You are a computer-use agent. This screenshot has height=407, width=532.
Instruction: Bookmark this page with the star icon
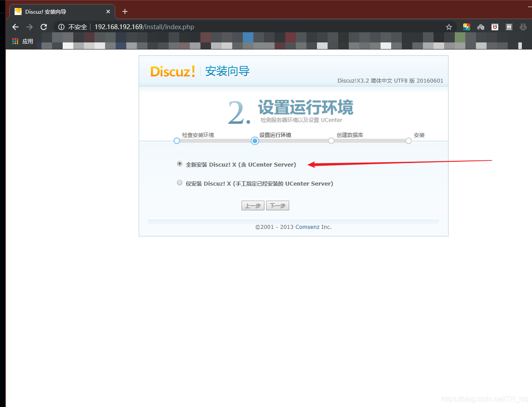pyautogui.click(x=449, y=27)
